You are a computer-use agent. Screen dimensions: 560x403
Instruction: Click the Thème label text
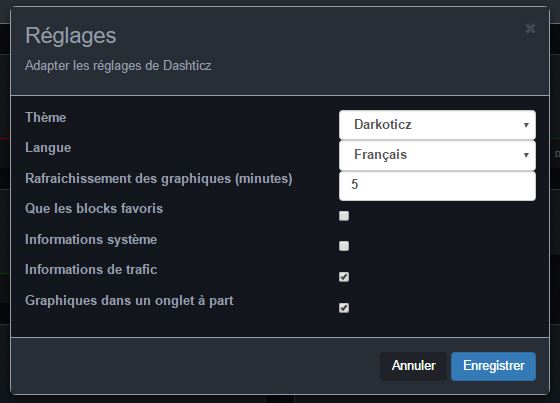(x=46, y=118)
